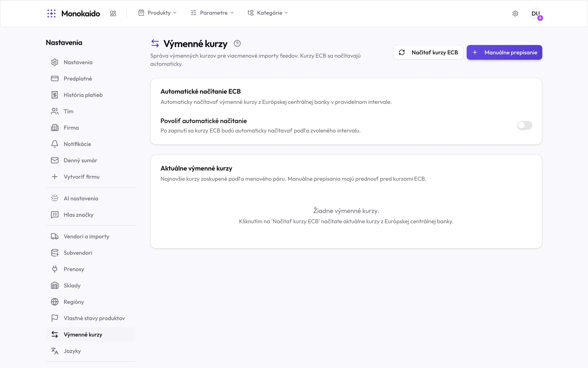
Task: Click the dotted circle icon for AI nastavenia
Action: pos(55,198)
